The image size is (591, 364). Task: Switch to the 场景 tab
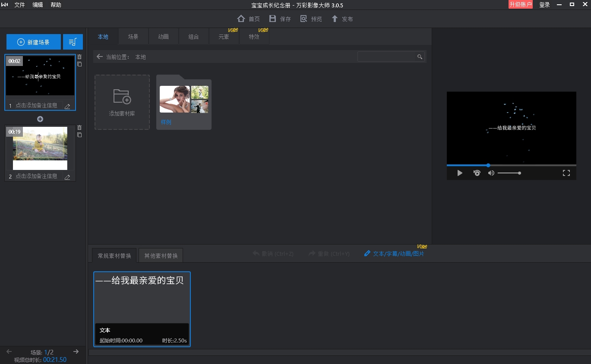click(133, 37)
